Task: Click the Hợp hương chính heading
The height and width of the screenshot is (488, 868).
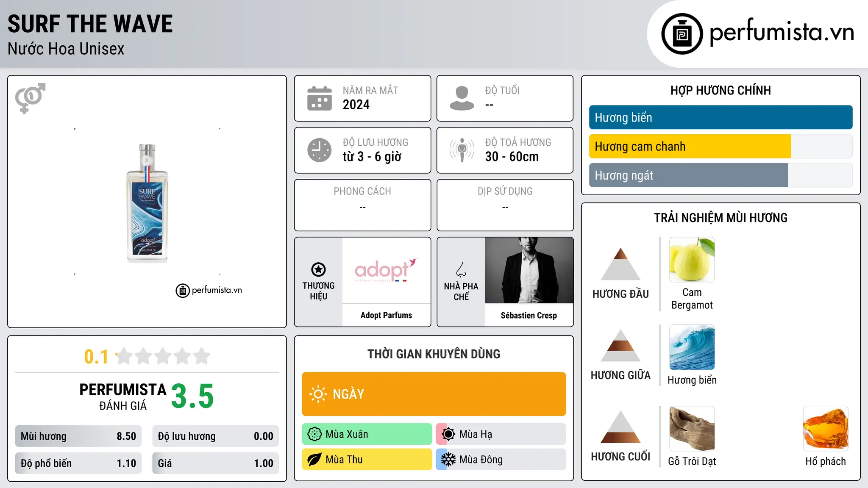Action: 721,90
